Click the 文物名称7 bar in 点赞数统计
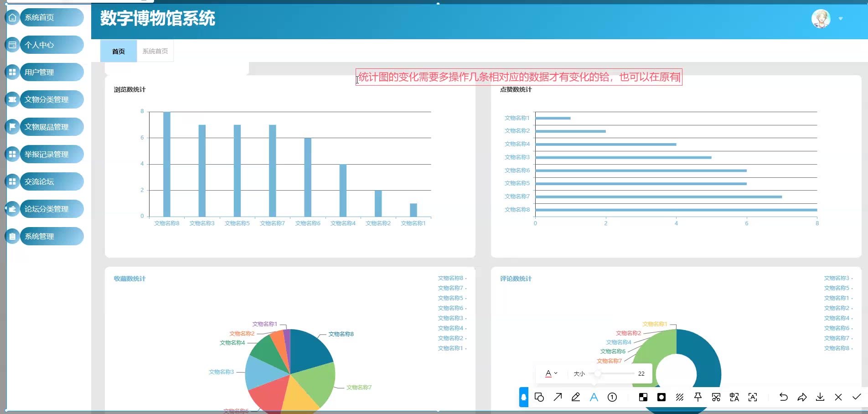The width and height of the screenshot is (868, 414). click(x=659, y=197)
